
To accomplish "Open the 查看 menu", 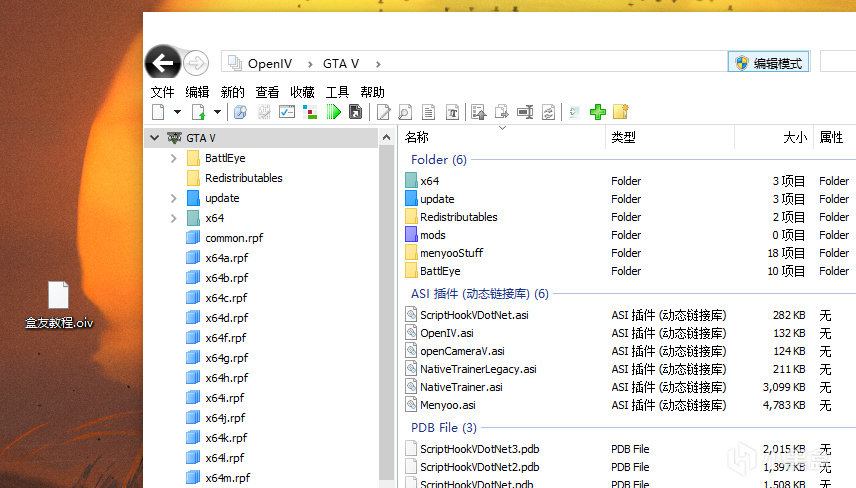I will coord(267,92).
